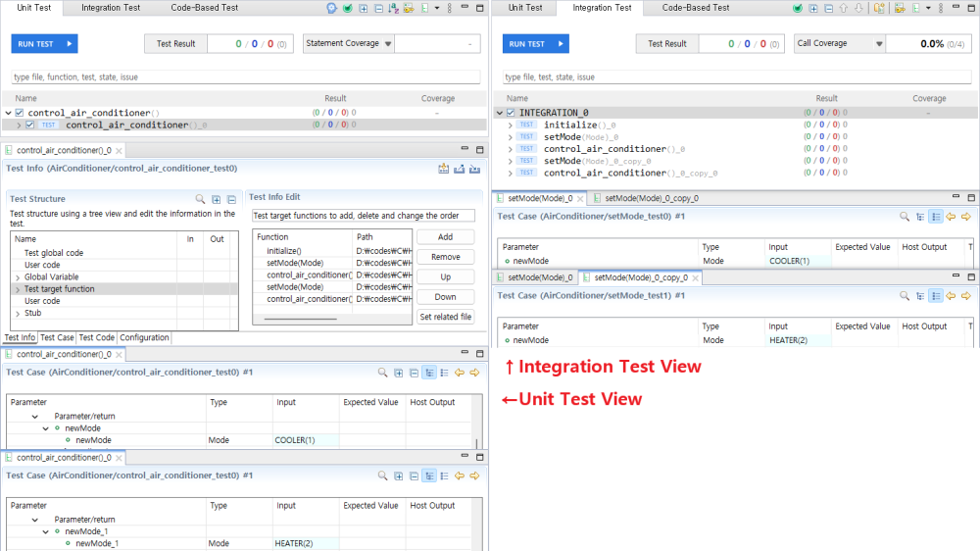Click the import tray icon in Test Info header
Image resolution: width=980 pixels, height=551 pixels.
click(475, 169)
